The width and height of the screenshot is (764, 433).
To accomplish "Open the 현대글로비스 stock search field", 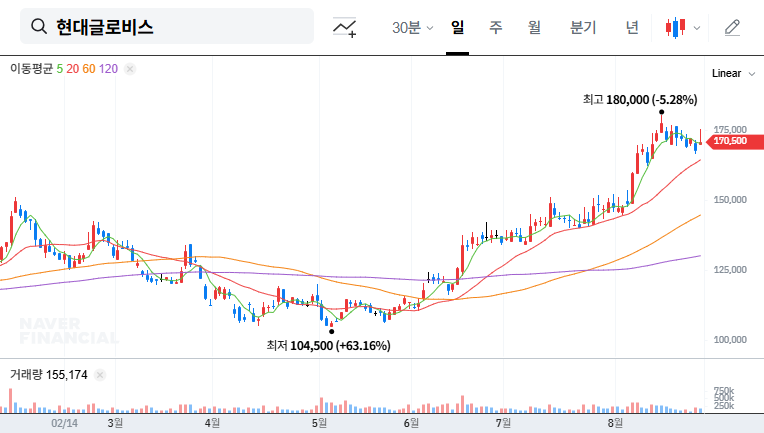I will tap(167, 26).
